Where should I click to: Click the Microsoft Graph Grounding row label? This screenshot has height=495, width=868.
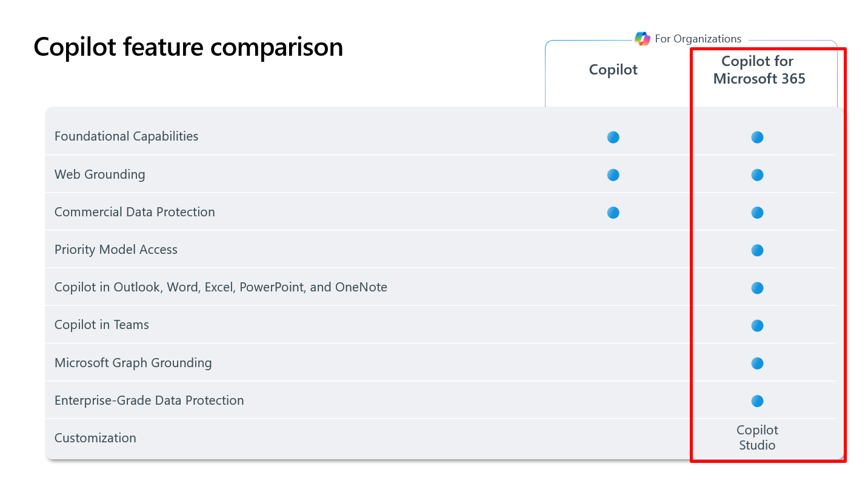133,363
